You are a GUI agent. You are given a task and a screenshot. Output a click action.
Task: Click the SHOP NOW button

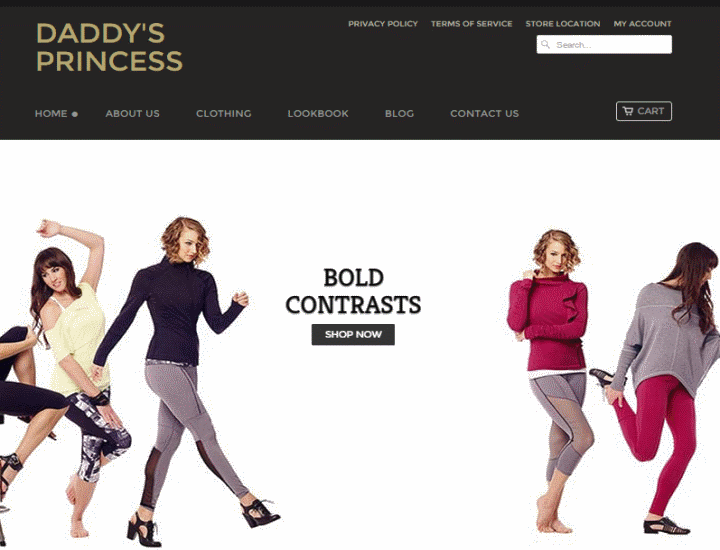(353, 334)
